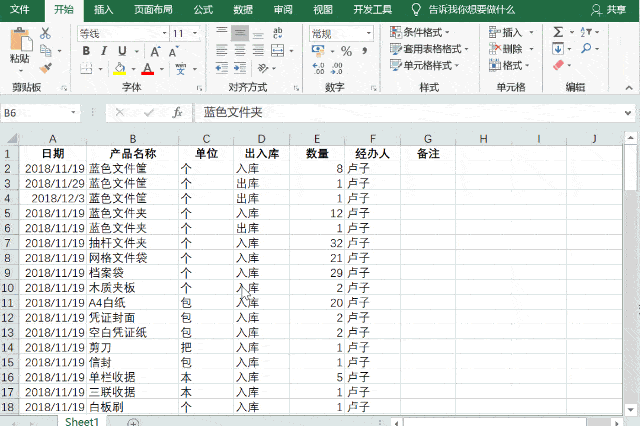
Task: Apply comma style
Action: coord(364,51)
